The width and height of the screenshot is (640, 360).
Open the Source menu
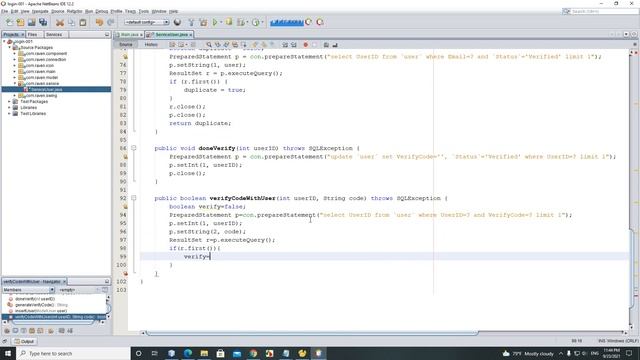[x=58, y=11]
